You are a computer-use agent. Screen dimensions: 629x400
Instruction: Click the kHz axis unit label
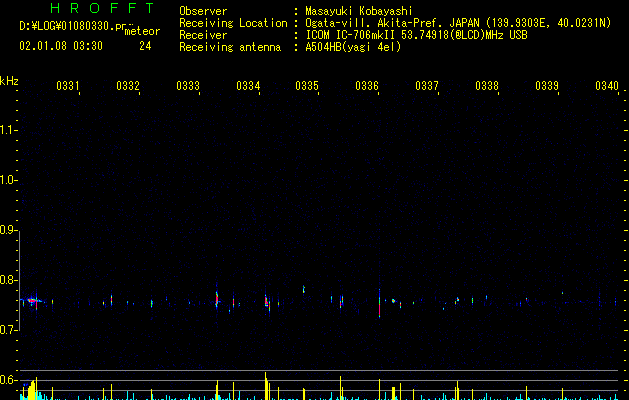(9, 81)
